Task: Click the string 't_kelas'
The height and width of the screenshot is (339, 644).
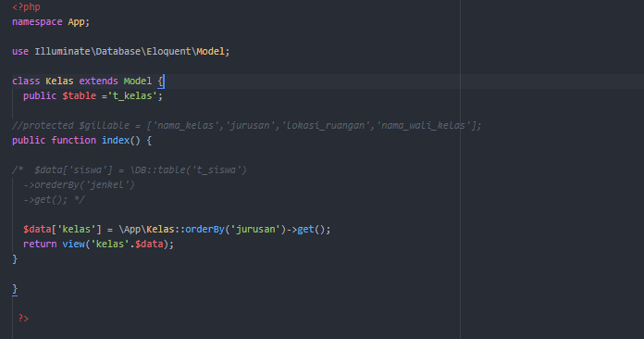Action: (132, 95)
